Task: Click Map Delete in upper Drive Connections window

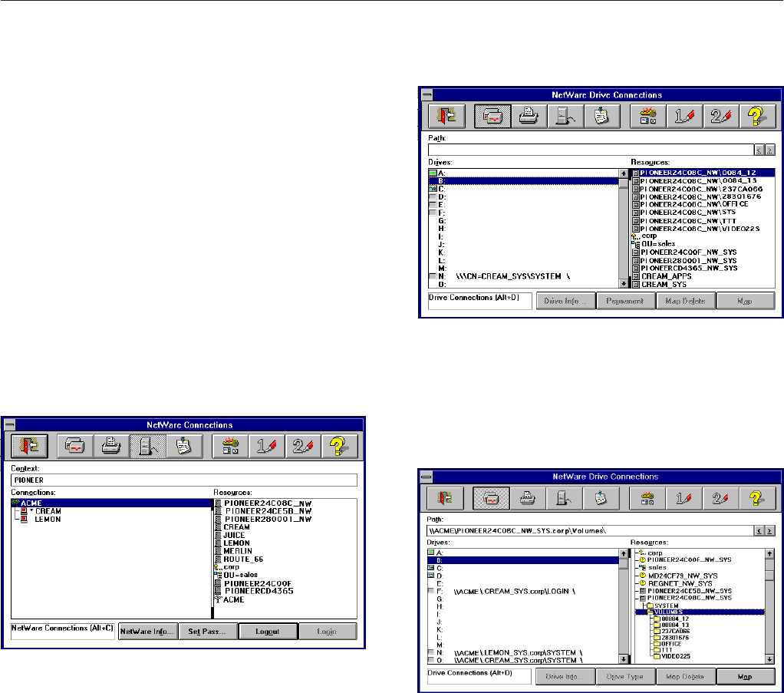Action: click(686, 301)
